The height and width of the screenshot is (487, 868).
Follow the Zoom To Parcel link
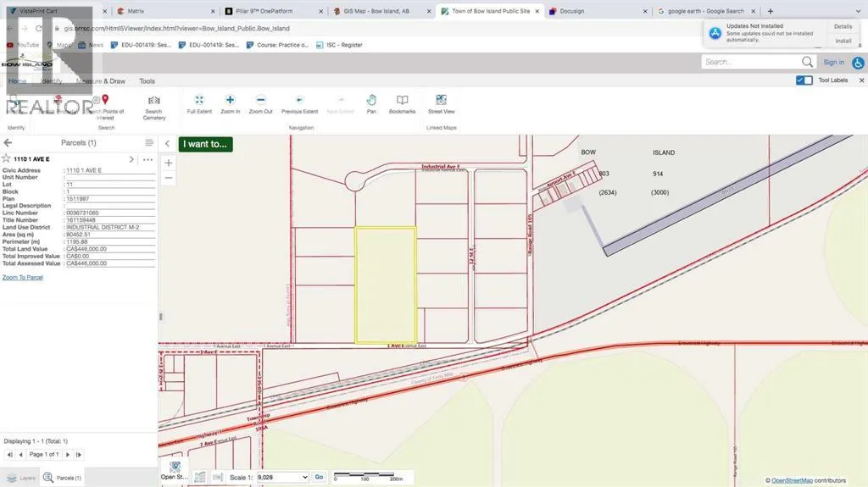tap(23, 277)
